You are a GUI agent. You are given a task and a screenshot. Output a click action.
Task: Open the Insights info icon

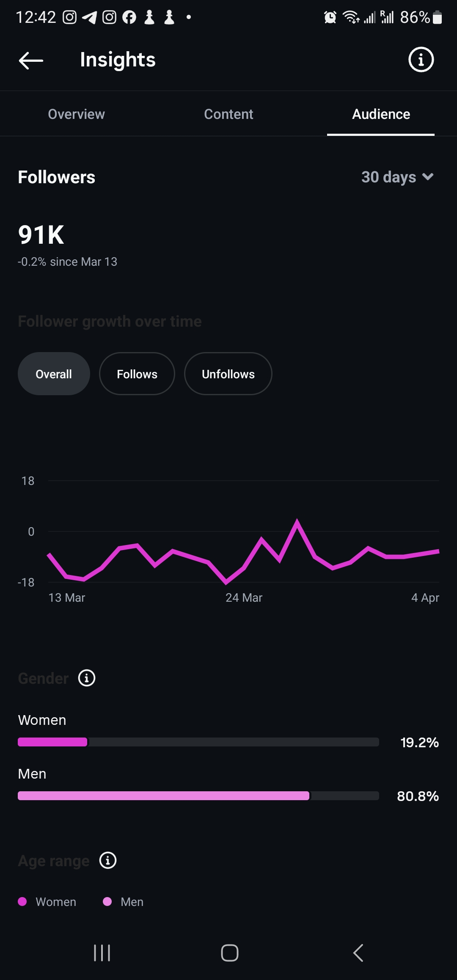[x=421, y=60]
